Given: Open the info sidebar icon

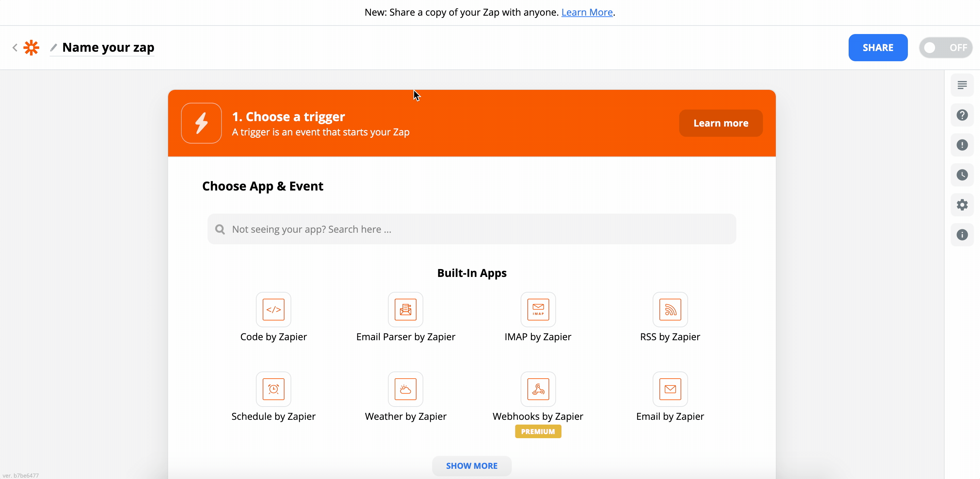Looking at the screenshot, I should coord(962,235).
